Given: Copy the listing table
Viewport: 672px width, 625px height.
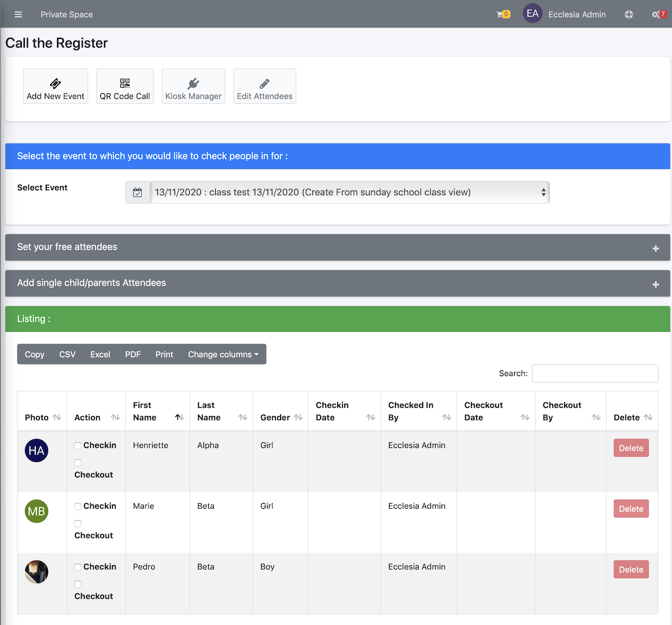Looking at the screenshot, I should (x=34, y=354).
